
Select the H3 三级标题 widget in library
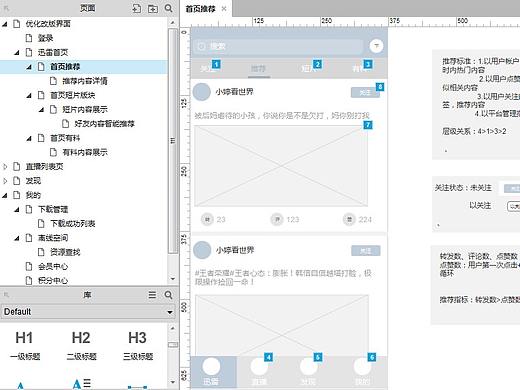click(x=138, y=345)
